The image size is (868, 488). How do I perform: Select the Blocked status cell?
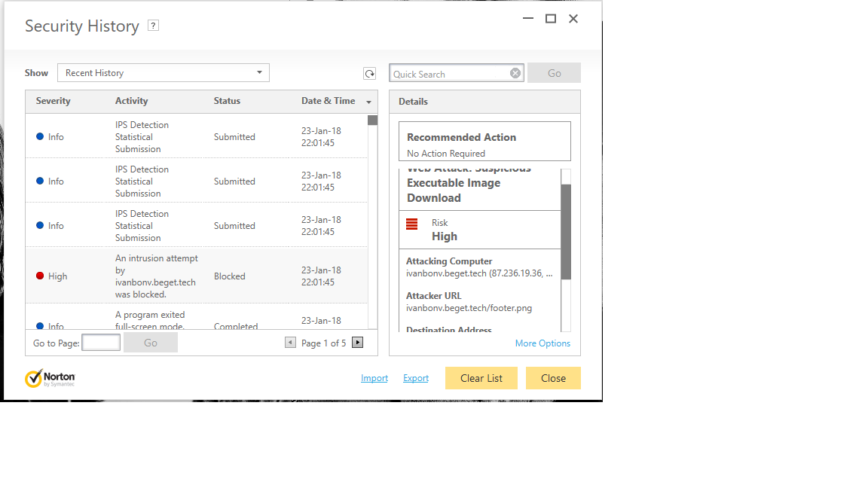click(229, 276)
